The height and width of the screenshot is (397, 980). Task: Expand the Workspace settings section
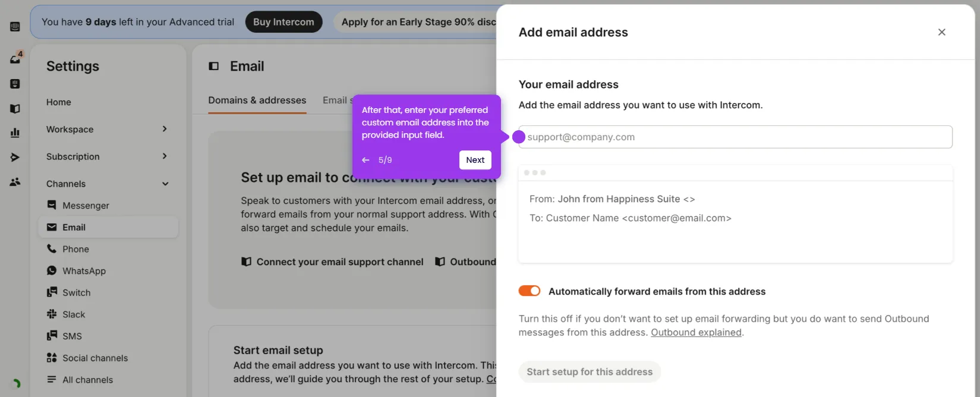pyautogui.click(x=108, y=129)
